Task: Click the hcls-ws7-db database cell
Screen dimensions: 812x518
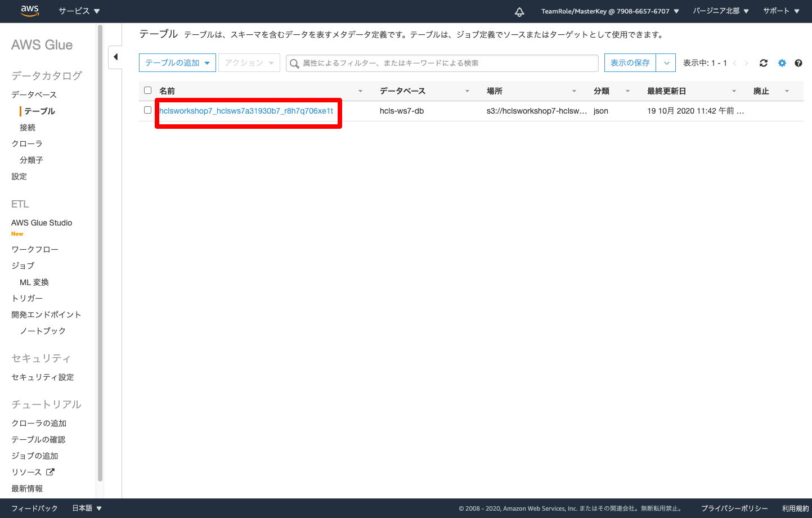Action: 402,111
